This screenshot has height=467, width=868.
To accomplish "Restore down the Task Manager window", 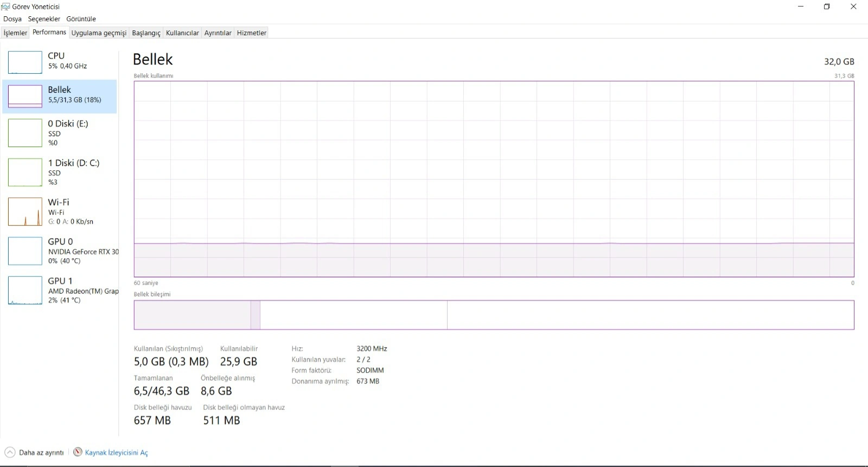I will click(827, 7).
